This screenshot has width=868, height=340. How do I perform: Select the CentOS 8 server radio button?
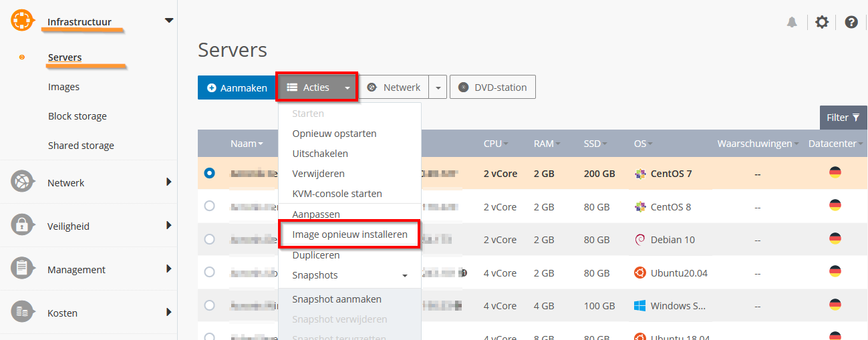(x=209, y=206)
